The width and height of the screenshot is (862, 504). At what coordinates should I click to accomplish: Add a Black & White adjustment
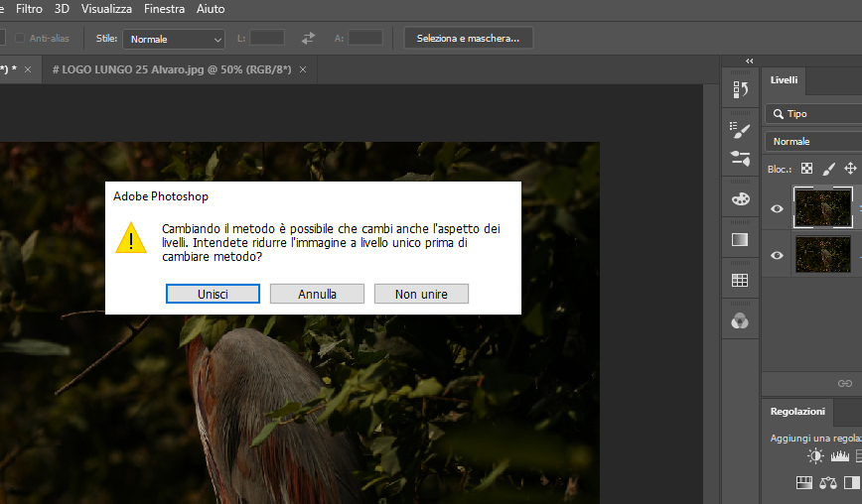click(x=852, y=483)
